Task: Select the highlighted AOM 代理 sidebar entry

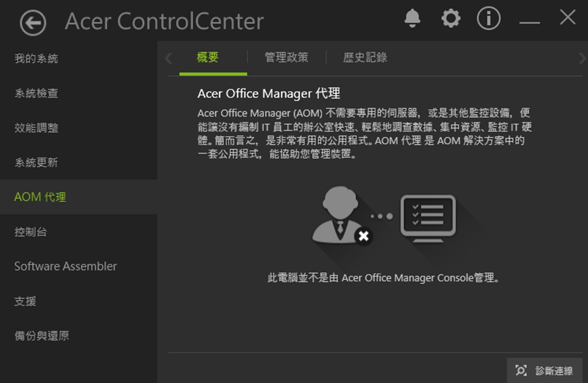Action: tap(40, 197)
